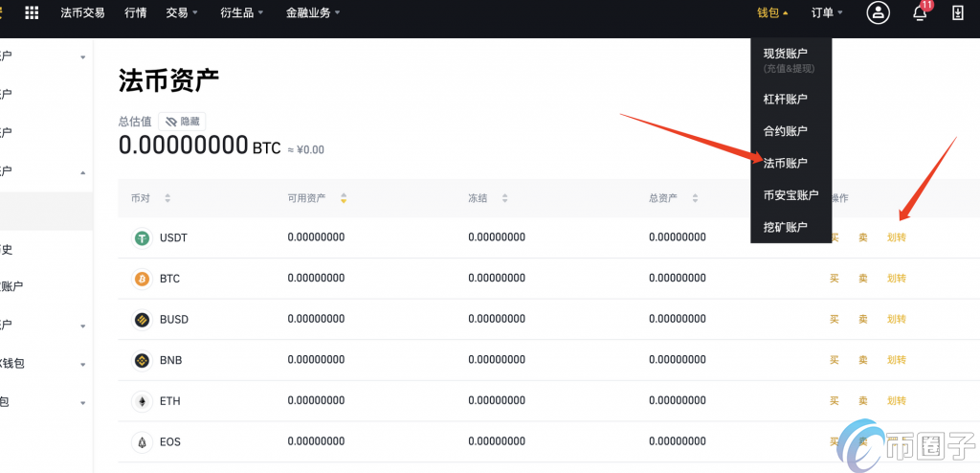Expand the 交易 dropdown in top bar

click(x=182, y=12)
